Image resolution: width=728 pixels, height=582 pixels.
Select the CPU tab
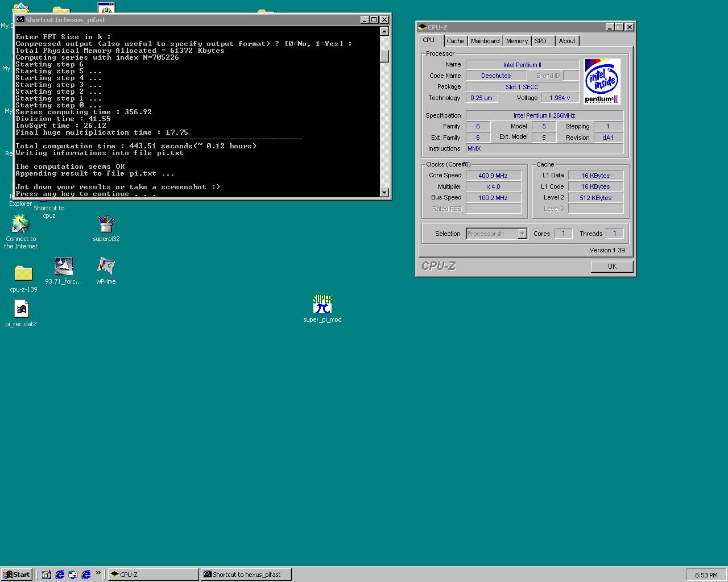point(429,40)
